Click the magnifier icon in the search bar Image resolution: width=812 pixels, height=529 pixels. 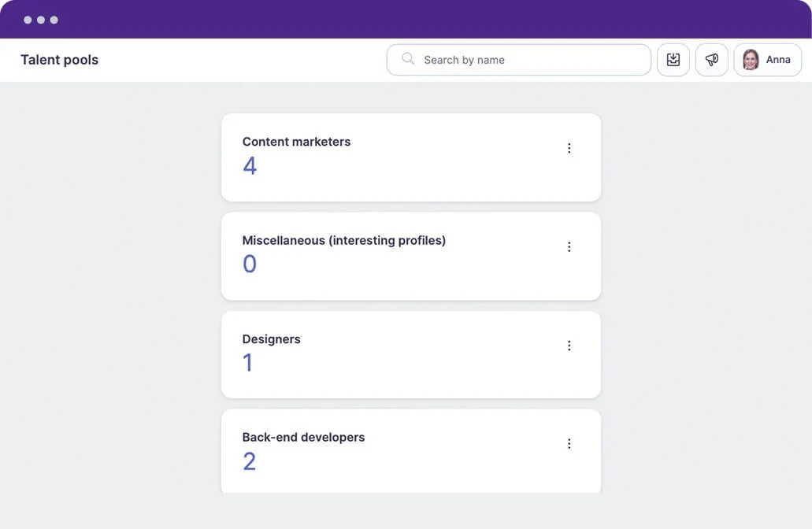click(x=408, y=59)
